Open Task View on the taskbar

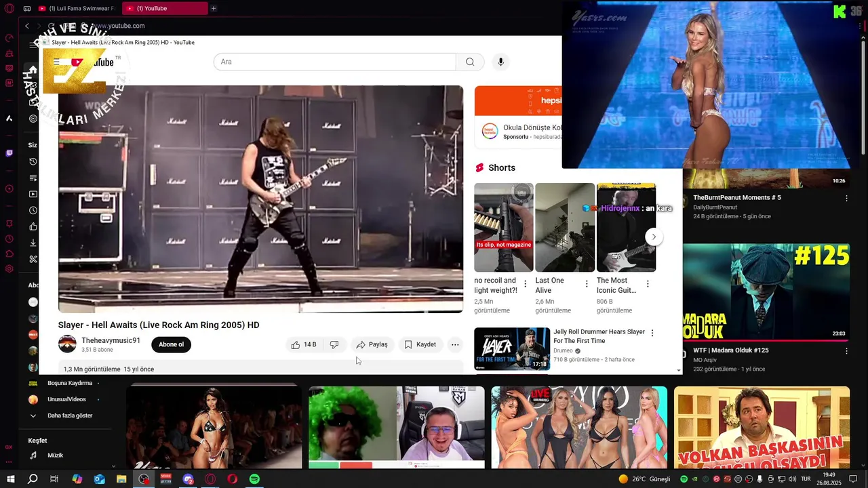(x=54, y=479)
